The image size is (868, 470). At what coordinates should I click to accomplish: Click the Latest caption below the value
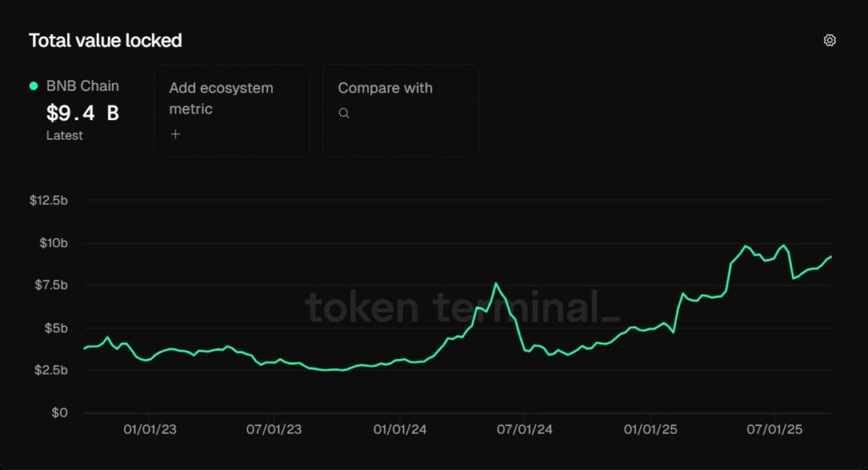pos(64,135)
